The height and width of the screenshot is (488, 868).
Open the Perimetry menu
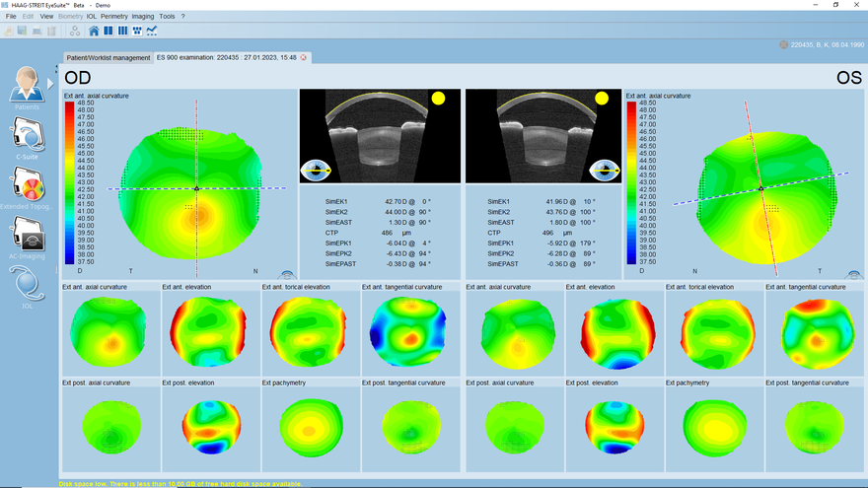coord(113,17)
